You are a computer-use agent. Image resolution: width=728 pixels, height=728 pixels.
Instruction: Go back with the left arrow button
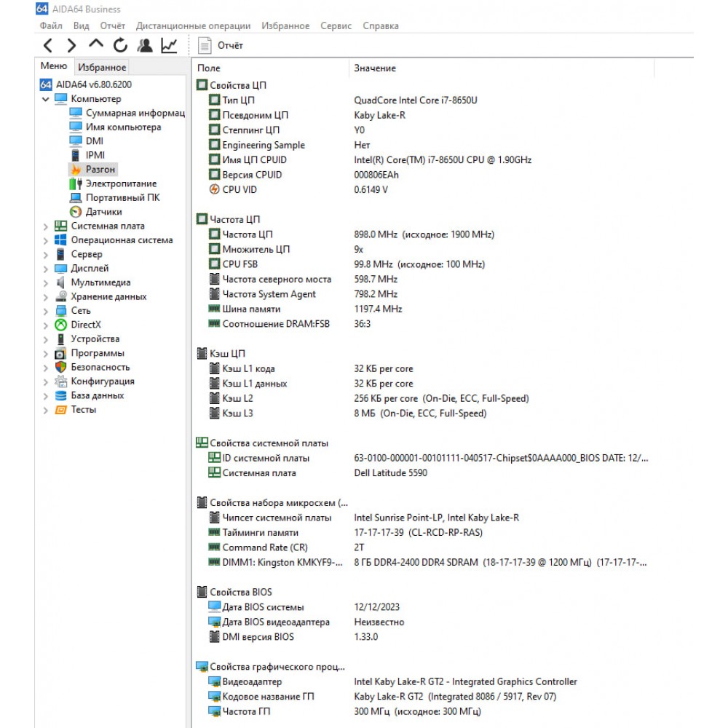tap(48, 45)
